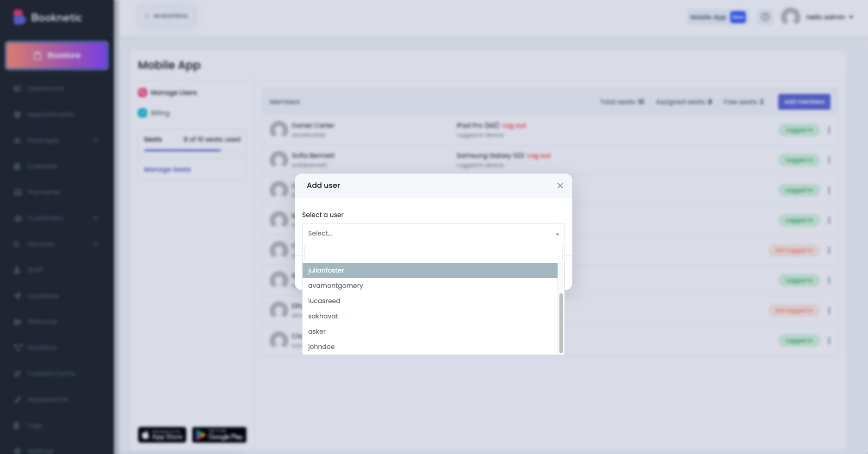Close the Add user dialog
The height and width of the screenshot is (454, 868).
560,186
